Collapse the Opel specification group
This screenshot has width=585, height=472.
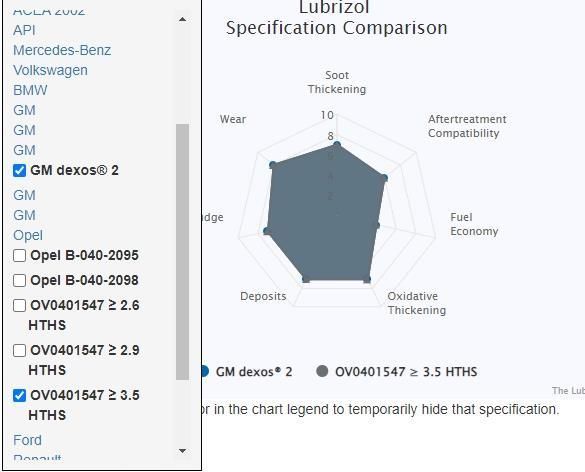pyautogui.click(x=28, y=235)
